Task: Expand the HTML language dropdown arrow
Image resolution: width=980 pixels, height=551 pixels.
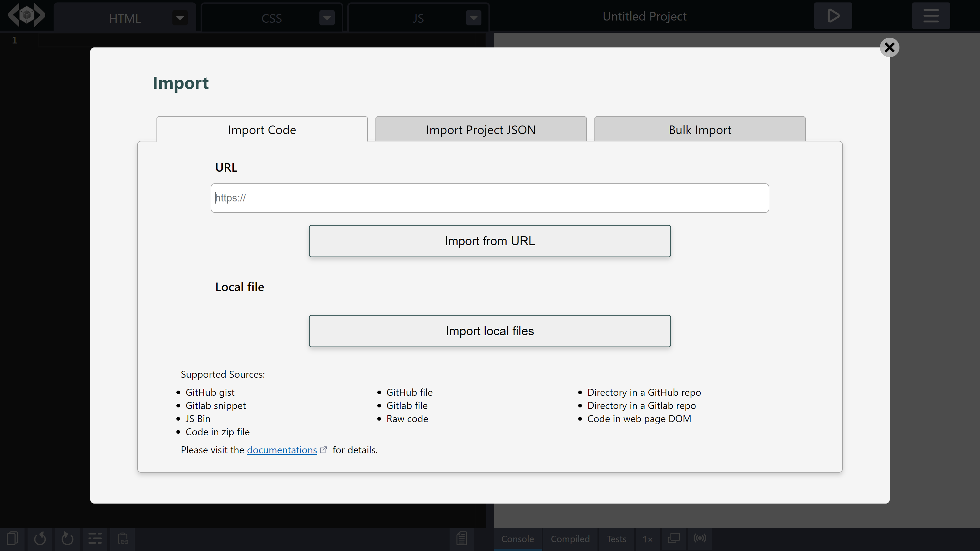Action: 180,17
